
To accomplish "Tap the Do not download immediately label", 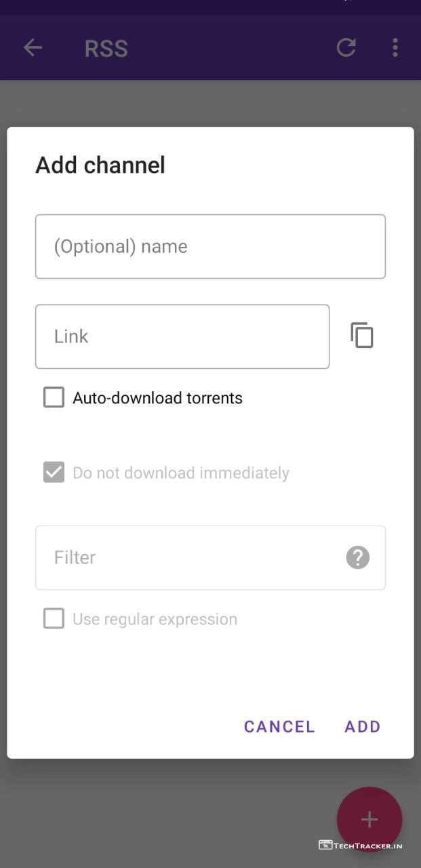I will [181, 473].
